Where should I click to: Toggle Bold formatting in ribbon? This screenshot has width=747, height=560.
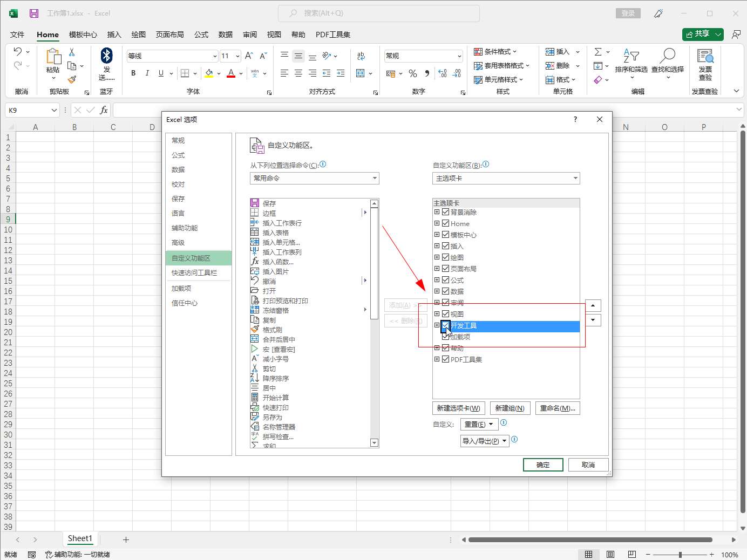pos(133,73)
